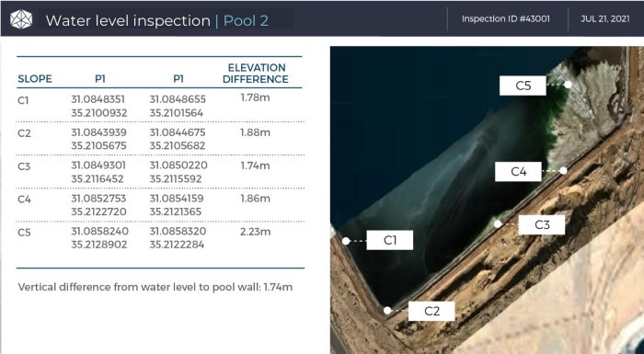Select the C3 white marker dot

pyautogui.click(x=498, y=223)
